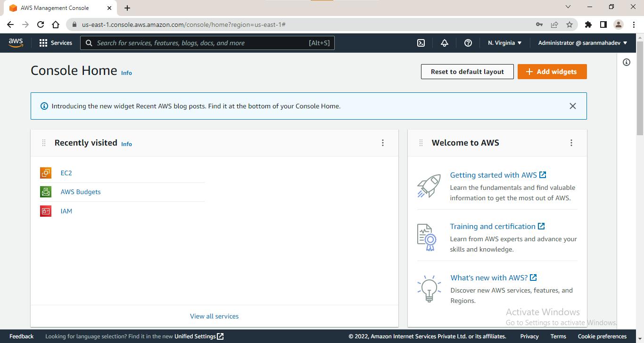
Task: Bookmark this page with the star
Action: click(570, 24)
